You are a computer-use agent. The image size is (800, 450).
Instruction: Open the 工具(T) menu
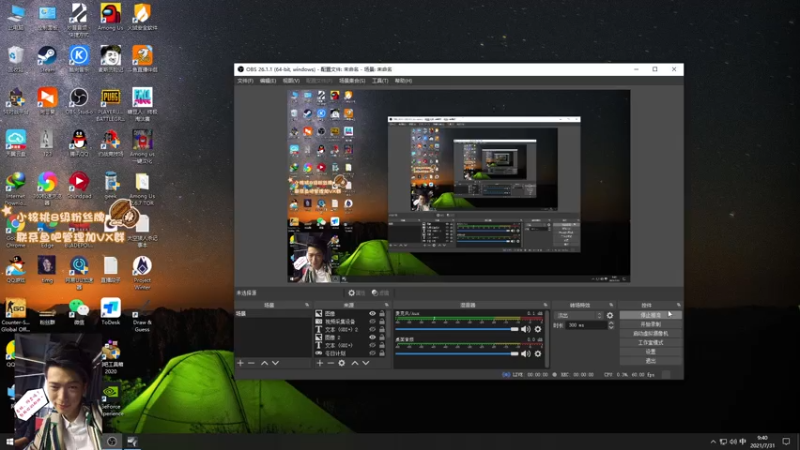(x=380, y=81)
